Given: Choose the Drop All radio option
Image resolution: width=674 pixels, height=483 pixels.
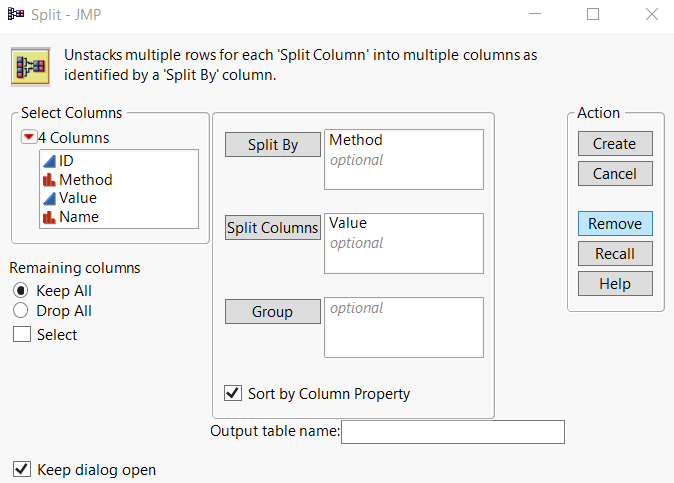Looking at the screenshot, I should (x=20, y=311).
